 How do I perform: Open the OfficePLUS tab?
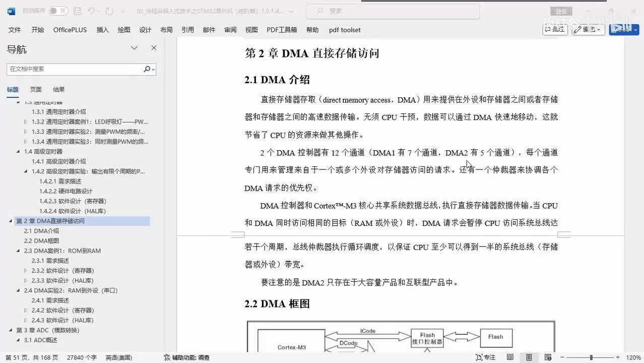[x=70, y=30]
